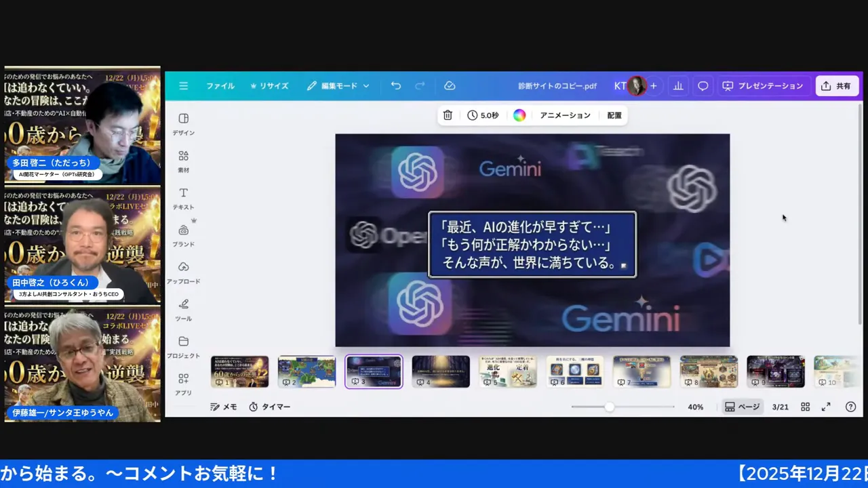Open the ツール panel in the sidebar
Image resolution: width=868 pixels, height=488 pixels.
tap(183, 309)
